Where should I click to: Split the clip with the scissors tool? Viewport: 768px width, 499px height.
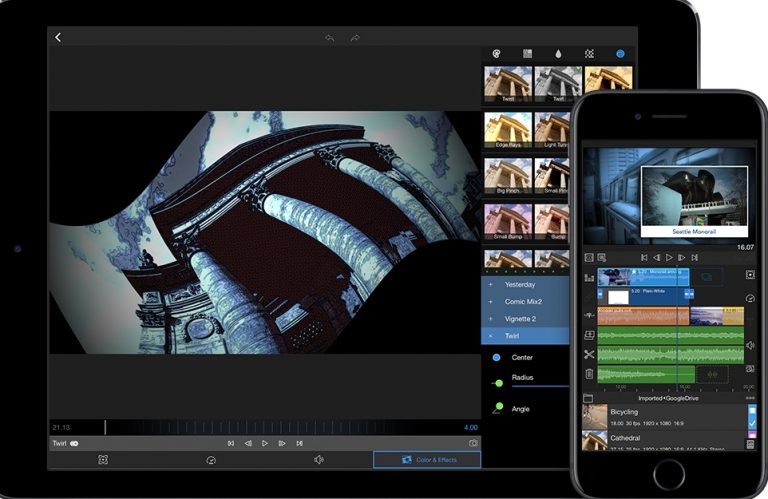[x=589, y=355]
